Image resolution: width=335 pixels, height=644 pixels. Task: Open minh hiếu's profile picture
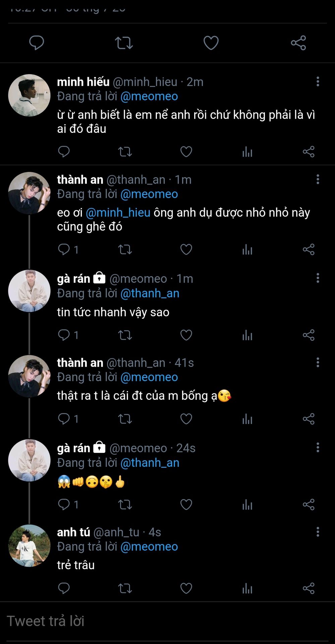(29, 96)
